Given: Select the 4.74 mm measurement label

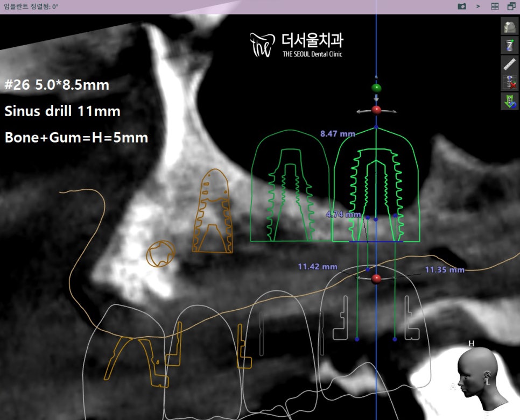Looking at the screenshot, I should point(343,215).
